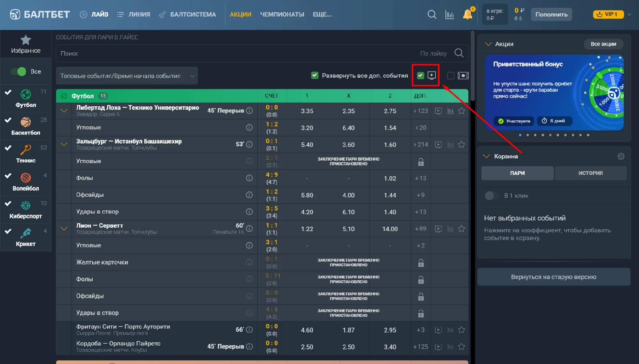Select Баскетбол sport in sidebar
Screen dimensions: 639x364
(x=26, y=126)
